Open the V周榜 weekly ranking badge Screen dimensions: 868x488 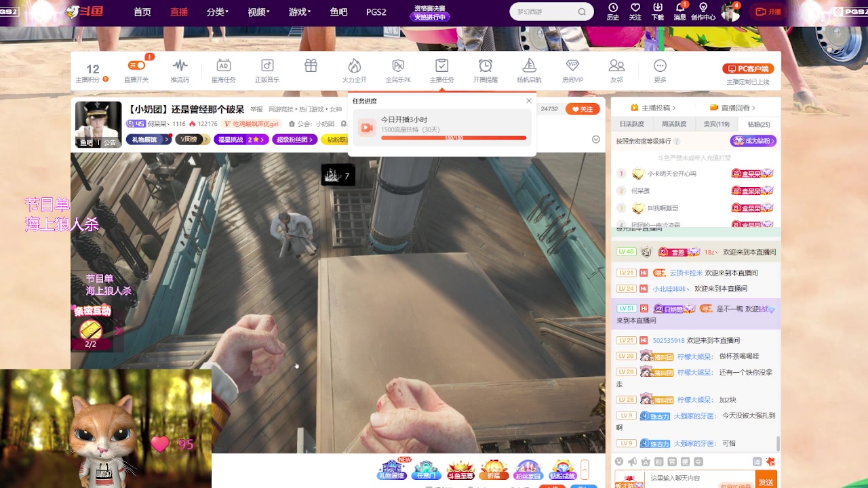[x=192, y=140]
